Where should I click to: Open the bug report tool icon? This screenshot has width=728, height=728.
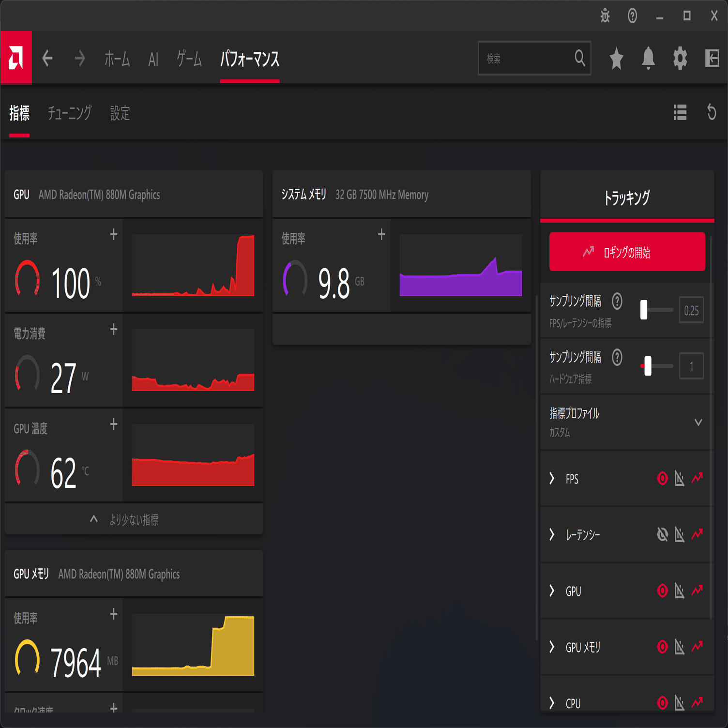(605, 16)
